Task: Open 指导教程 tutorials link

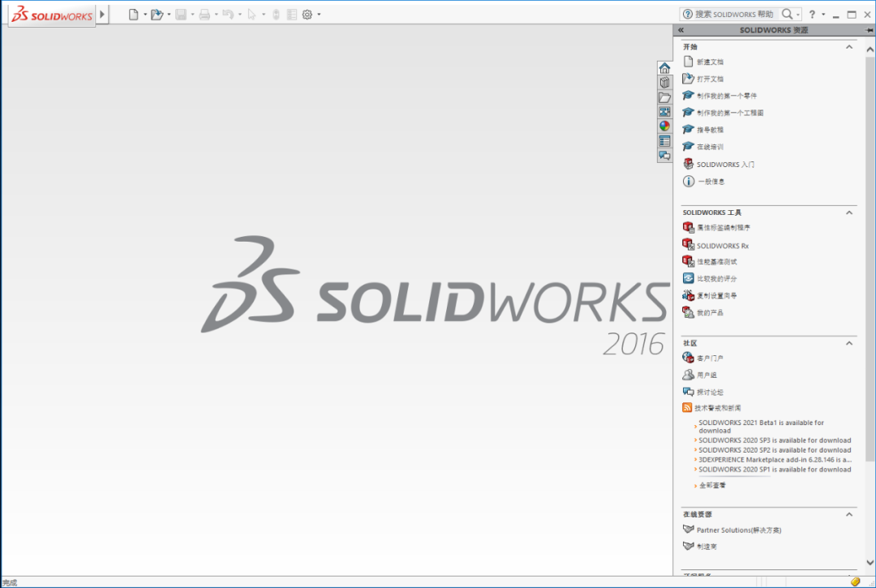Action: 710,130
